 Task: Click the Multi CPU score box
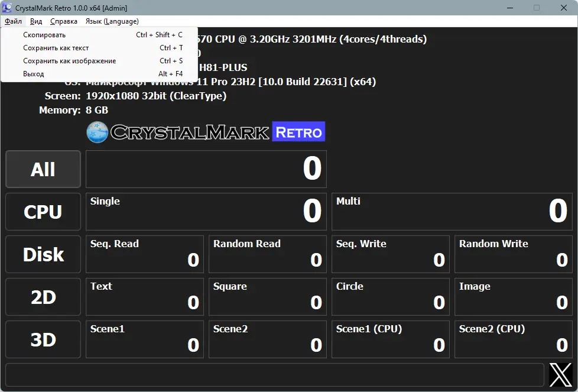(x=452, y=212)
